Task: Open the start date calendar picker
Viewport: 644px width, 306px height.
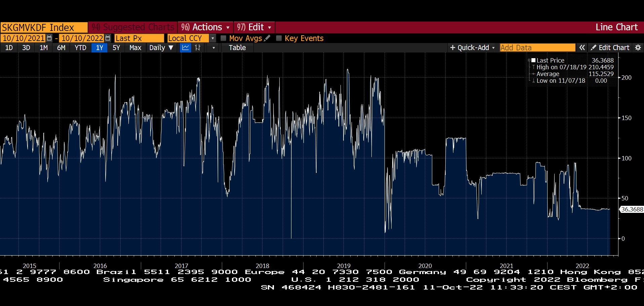Action: (49, 38)
